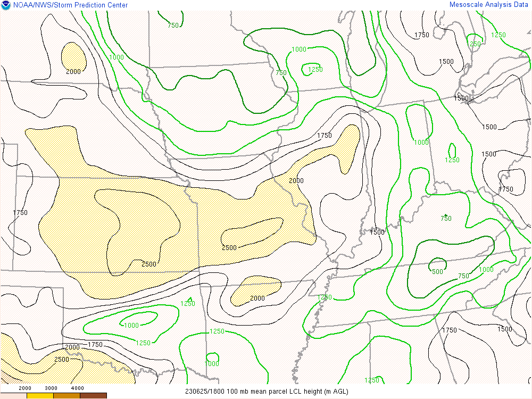Click the Mesoscale Analysis Data label
Viewport: 532px width, 399px height.
489,5
